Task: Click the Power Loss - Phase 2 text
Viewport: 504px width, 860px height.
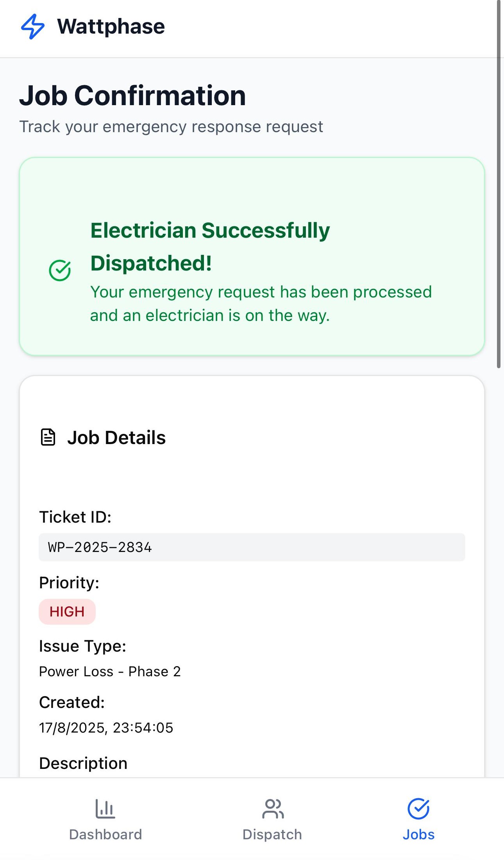Action: coord(110,672)
